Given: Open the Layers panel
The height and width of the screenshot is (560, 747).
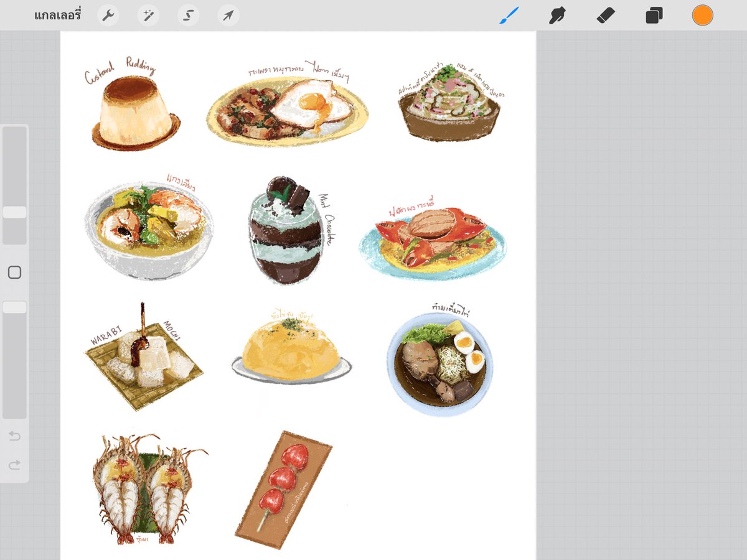Looking at the screenshot, I should (654, 16).
